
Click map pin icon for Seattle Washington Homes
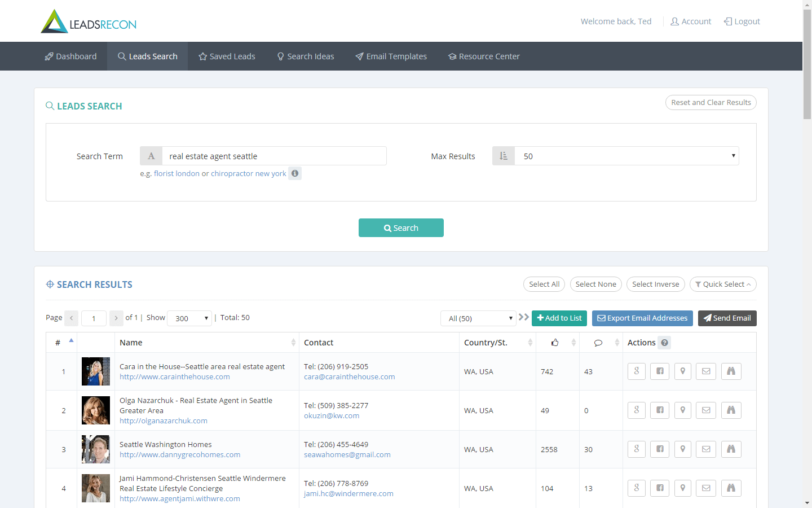[x=683, y=449]
